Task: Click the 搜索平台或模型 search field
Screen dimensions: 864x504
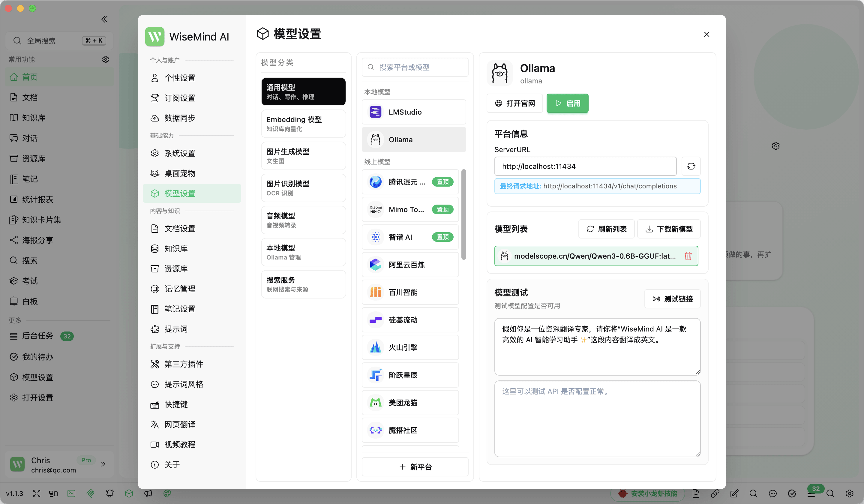Action: tap(415, 67)
